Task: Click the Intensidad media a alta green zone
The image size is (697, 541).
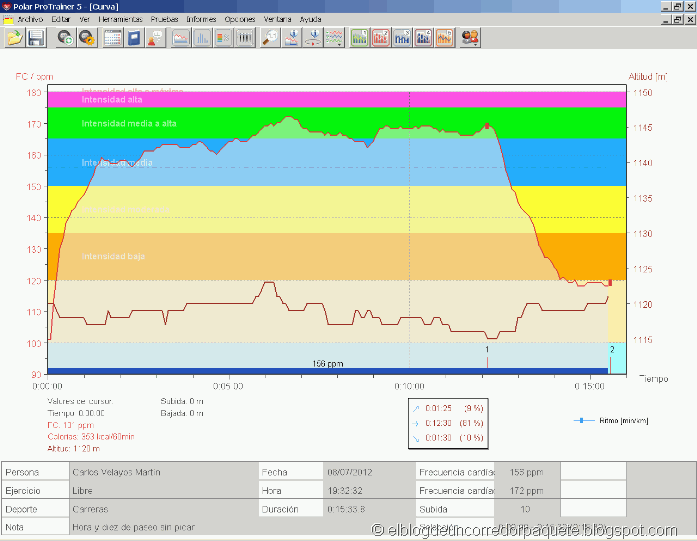Action: coord(337,123)
